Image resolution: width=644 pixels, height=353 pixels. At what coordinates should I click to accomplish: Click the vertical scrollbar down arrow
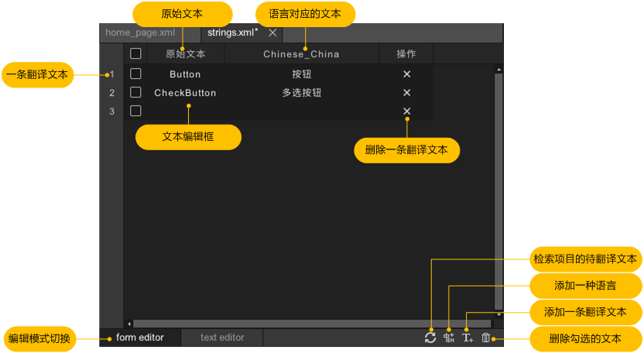coord(498,315)
